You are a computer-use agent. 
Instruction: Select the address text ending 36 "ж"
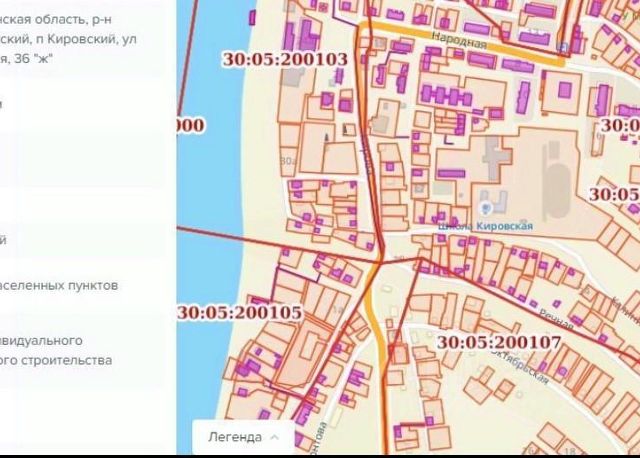tap(27, 59)
